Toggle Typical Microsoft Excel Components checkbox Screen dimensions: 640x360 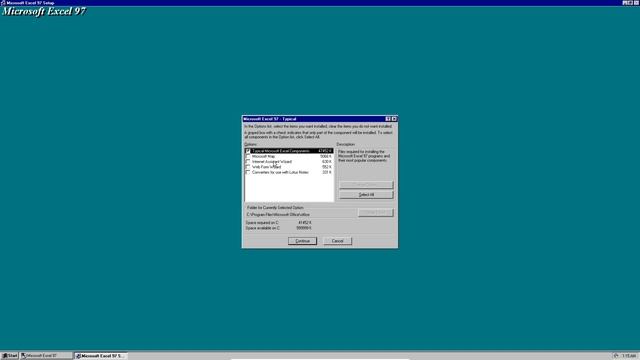pyautogui.click(x=248, y=151)
